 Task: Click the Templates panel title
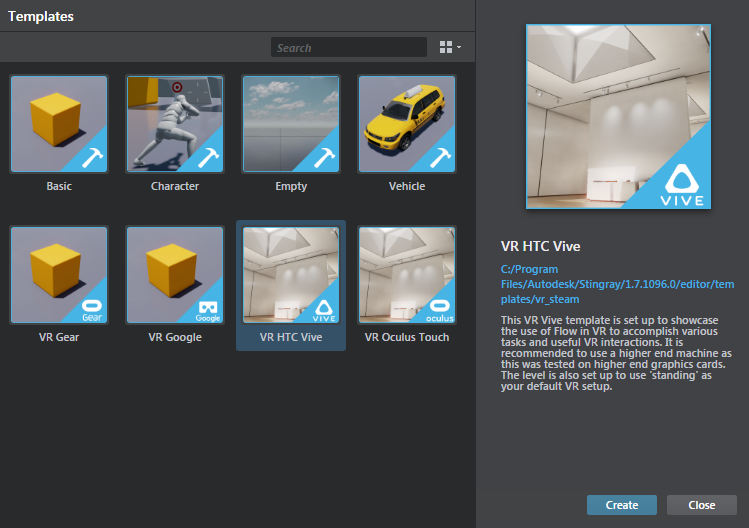pyautogui.click(x=41, y=16)
